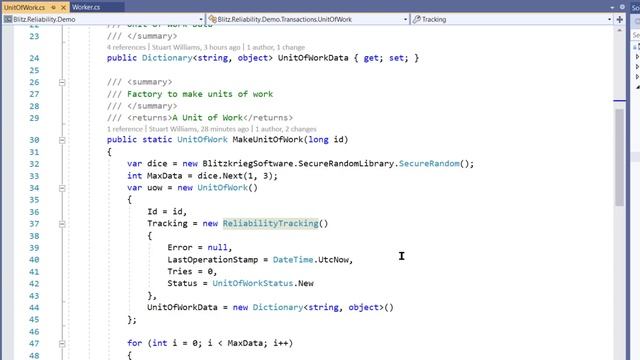Click line number 44 in the margin
This screenshot has width=640, height=360.
click(34, 308)
